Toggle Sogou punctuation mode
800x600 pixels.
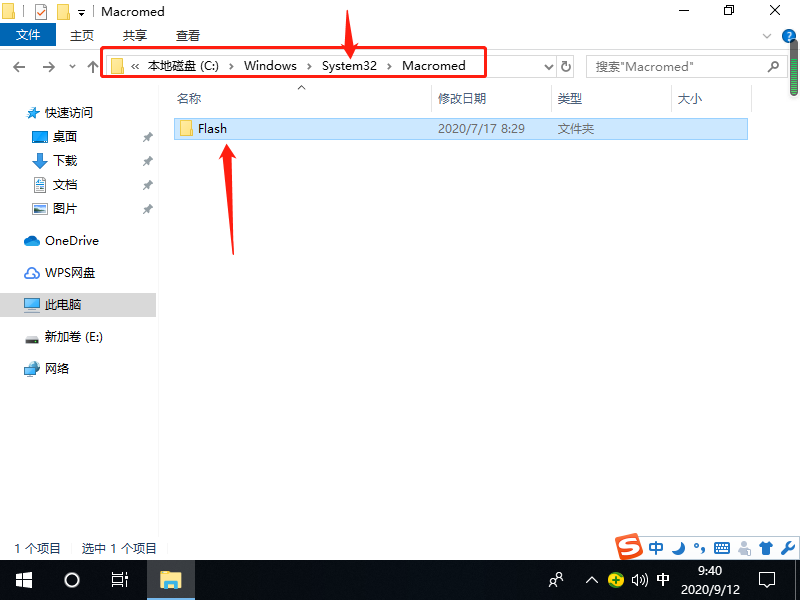(x=699, y=548)
